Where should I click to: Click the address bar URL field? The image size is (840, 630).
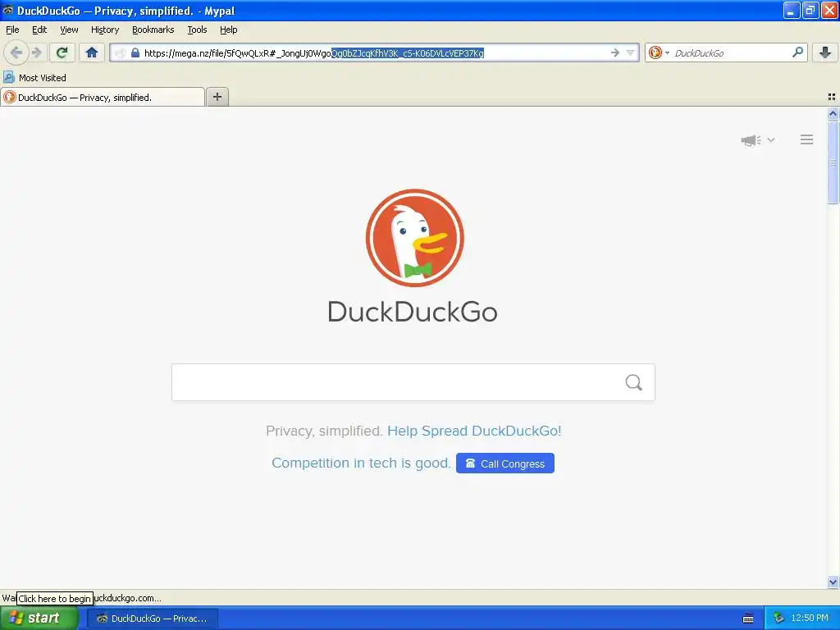point(375,52)
